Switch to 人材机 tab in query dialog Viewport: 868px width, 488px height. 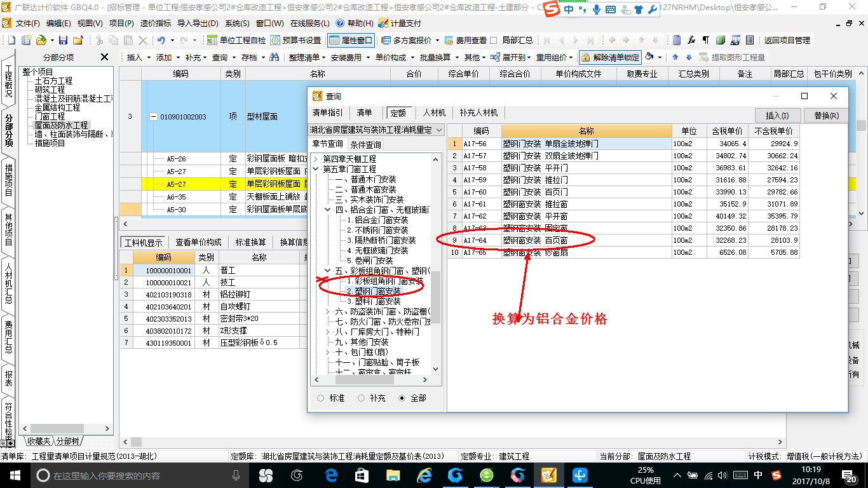435,112
